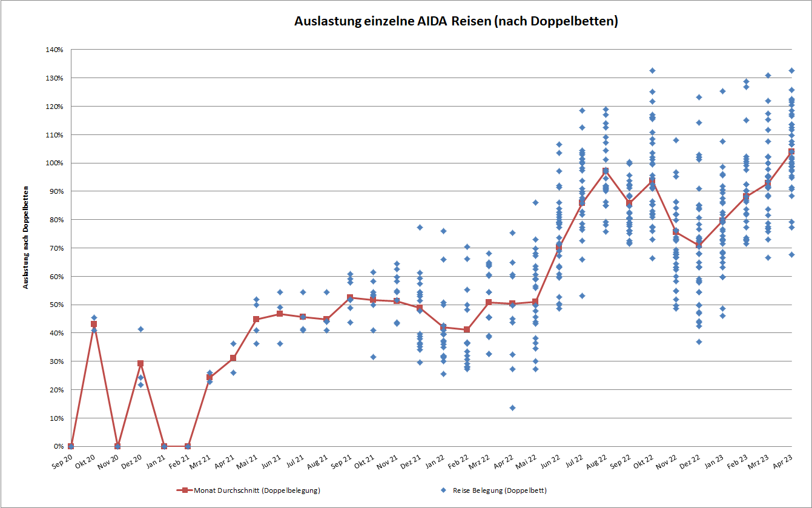Select the y-axis value '10%'
Image resolution: width=812 pixels, height=508 pixels.
(57, 418)
